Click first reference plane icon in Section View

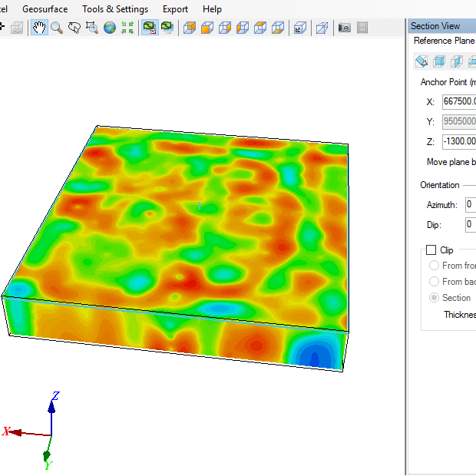point(421,61)
